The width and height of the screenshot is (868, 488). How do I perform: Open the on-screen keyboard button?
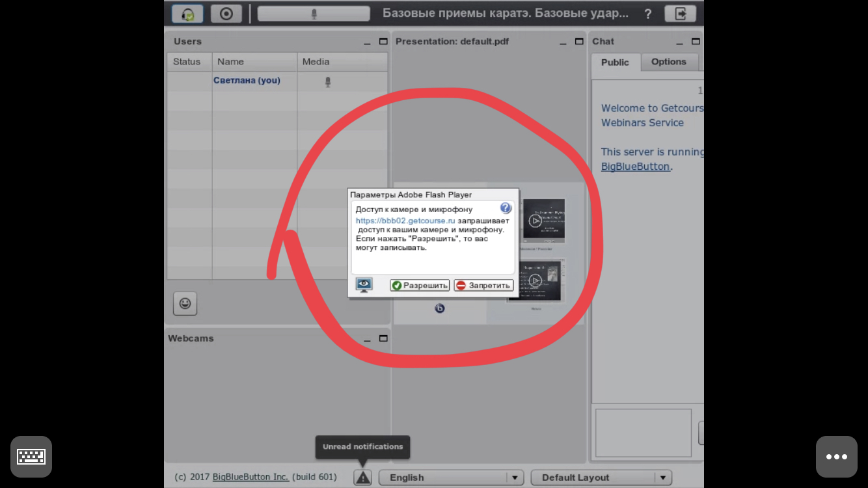tap(31, 457)
